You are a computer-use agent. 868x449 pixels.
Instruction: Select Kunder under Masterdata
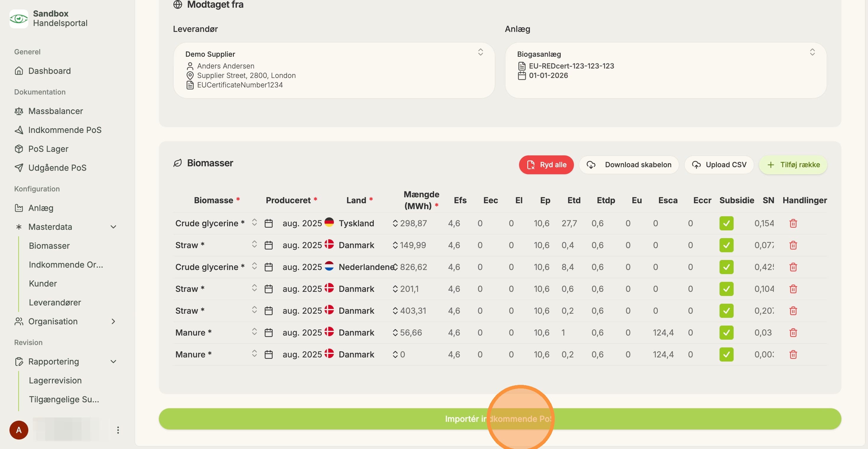point(43,284)
